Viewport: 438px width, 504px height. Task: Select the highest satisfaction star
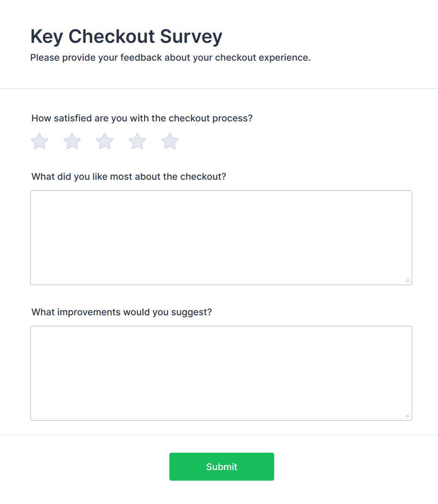click(x=170, y=141)
